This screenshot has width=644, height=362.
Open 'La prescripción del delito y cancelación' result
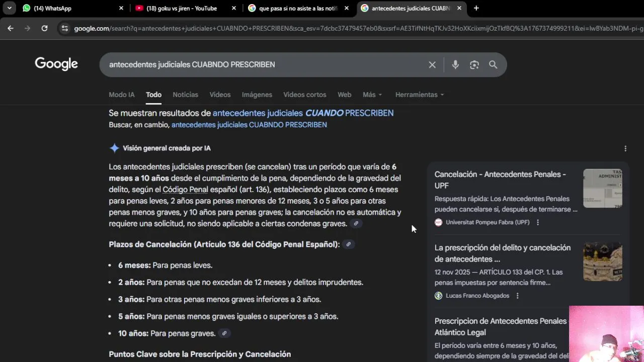[x=503, y=253]
